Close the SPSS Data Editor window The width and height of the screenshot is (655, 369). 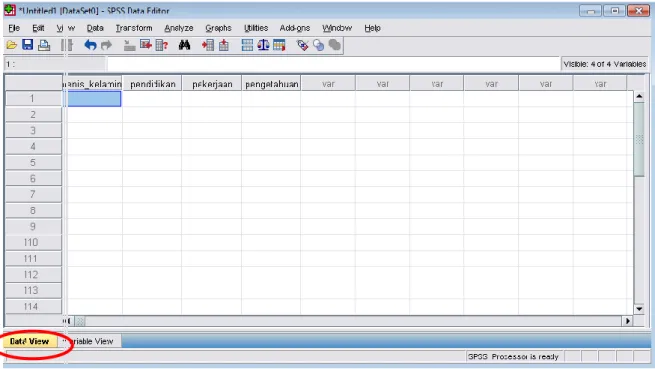tap(639, 11)
